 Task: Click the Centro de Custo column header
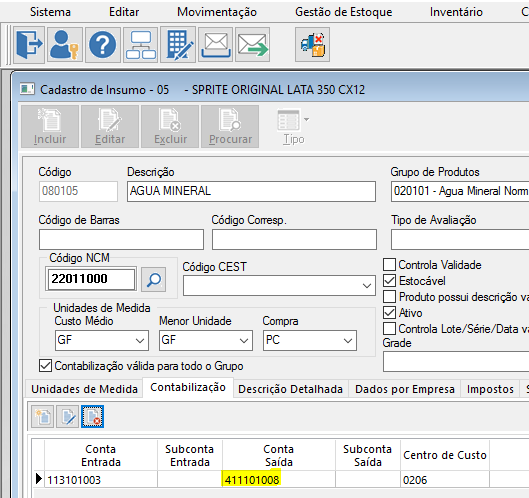point(445,455)
